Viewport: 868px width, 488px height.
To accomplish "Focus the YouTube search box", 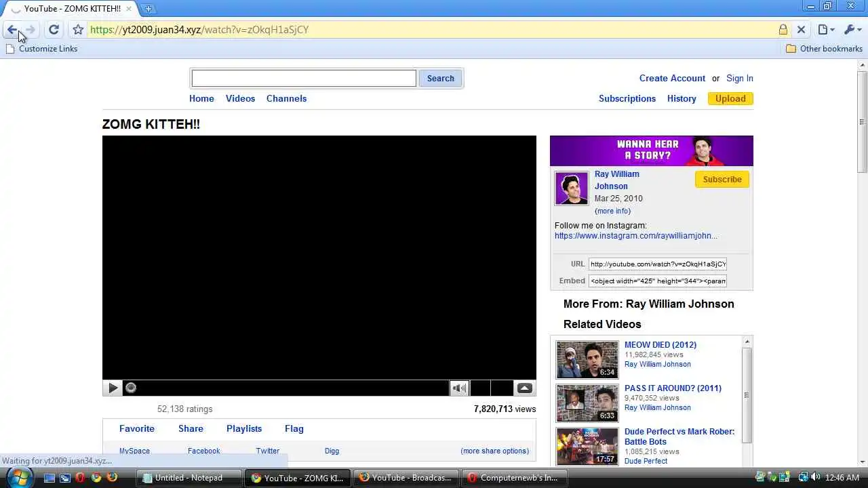I will pyautogui.click(x=304, y=79).
